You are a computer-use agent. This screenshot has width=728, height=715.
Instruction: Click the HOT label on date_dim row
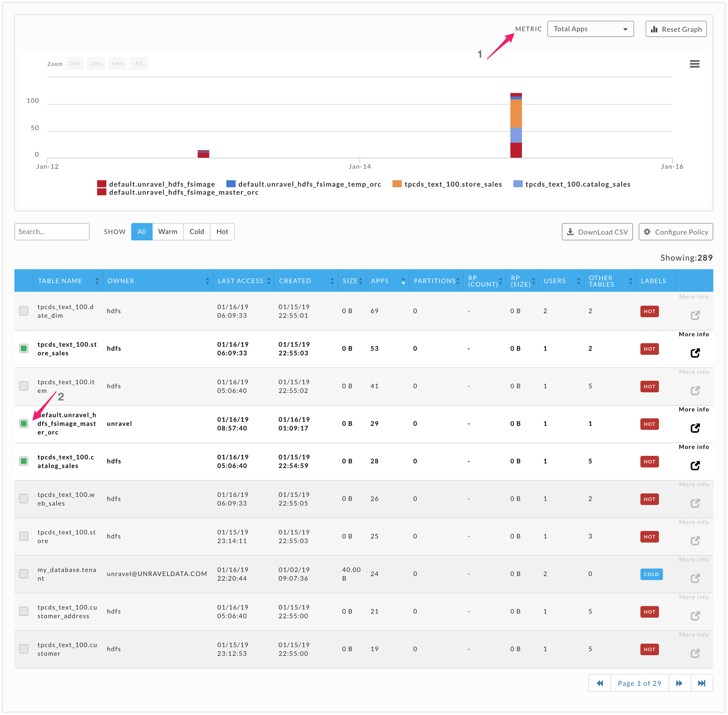(649, 311)
